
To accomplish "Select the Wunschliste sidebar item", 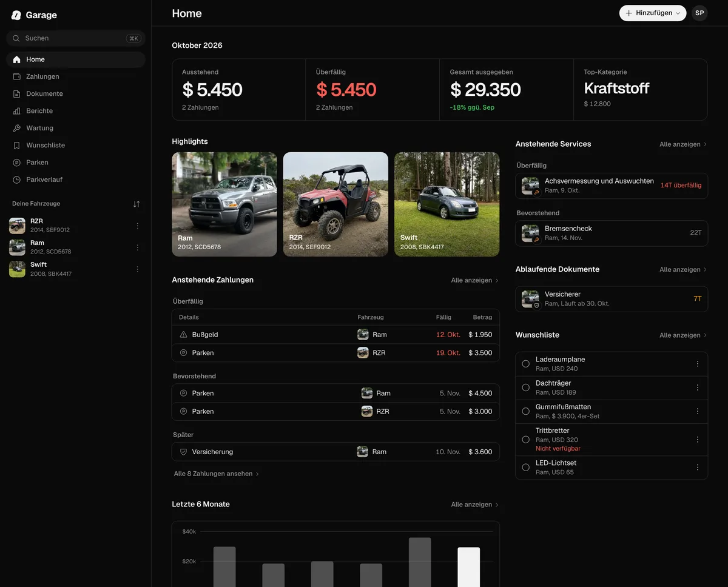I will tap(76, 146).
